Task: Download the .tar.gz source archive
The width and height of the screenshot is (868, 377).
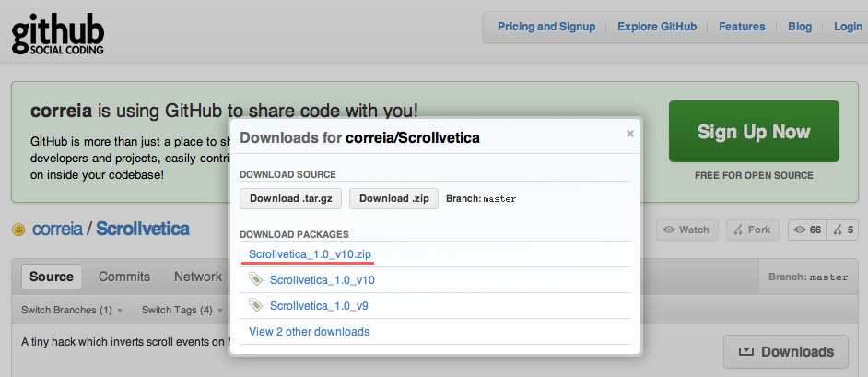Action: [x=290, y=199]
